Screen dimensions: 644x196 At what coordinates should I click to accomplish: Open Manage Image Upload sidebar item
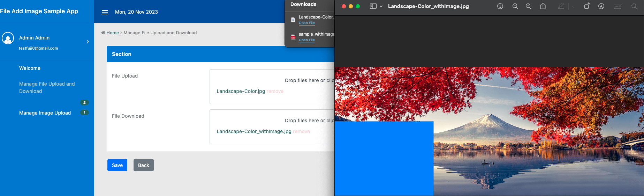45,113
